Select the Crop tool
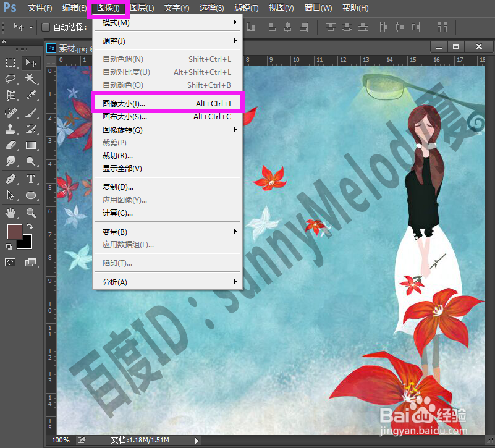The width and height of the screenshot is (495, 448). 11,95
